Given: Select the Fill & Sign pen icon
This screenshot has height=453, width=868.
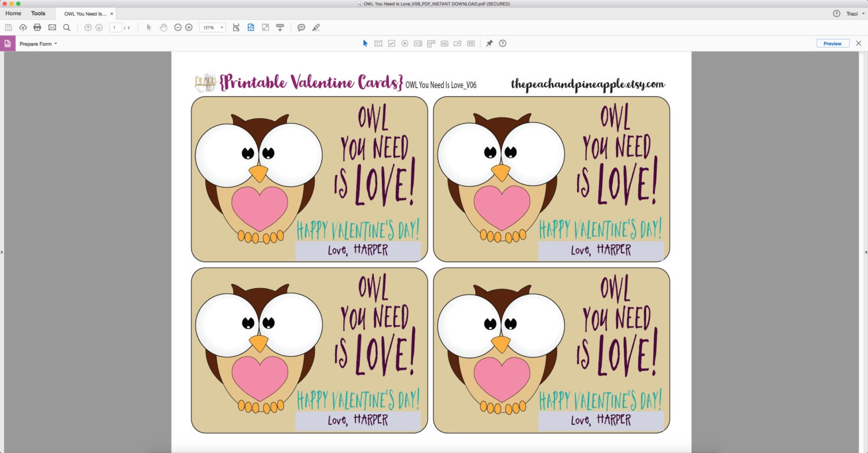Looking at the screenshot, I should (x=315, y=27).
